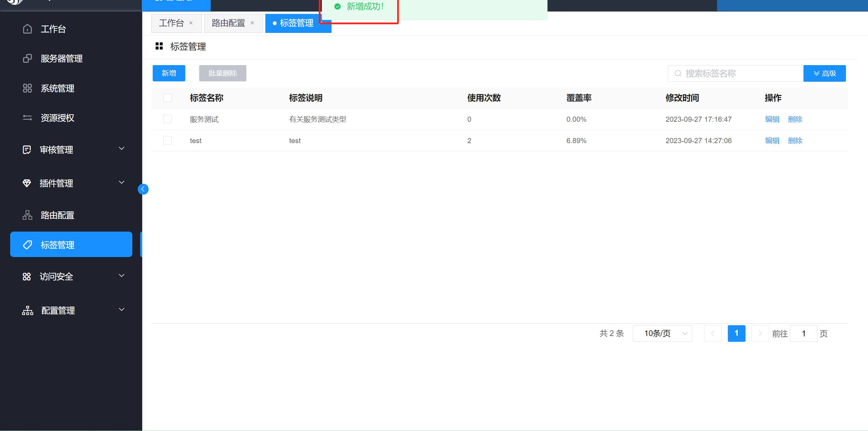The height and width of the screenshot is (431, 868).
Task: Click the 共 2 条 total count
Action: click(612, 333)
